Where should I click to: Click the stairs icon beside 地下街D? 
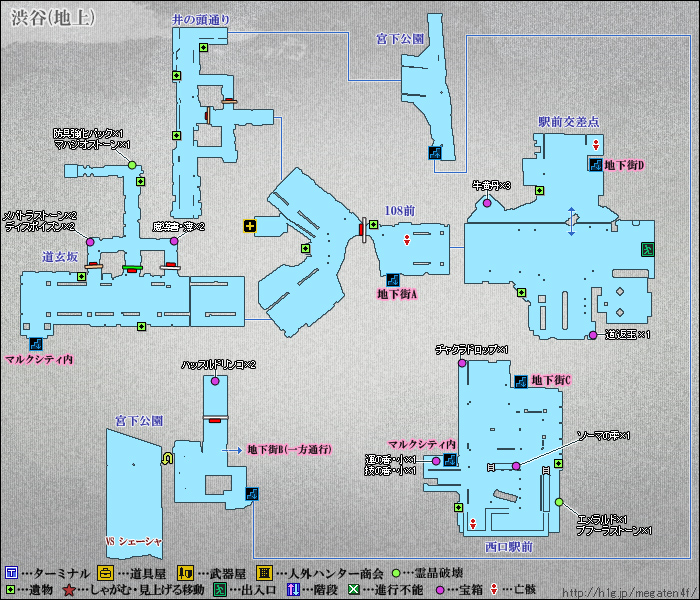tap(594, 164)
